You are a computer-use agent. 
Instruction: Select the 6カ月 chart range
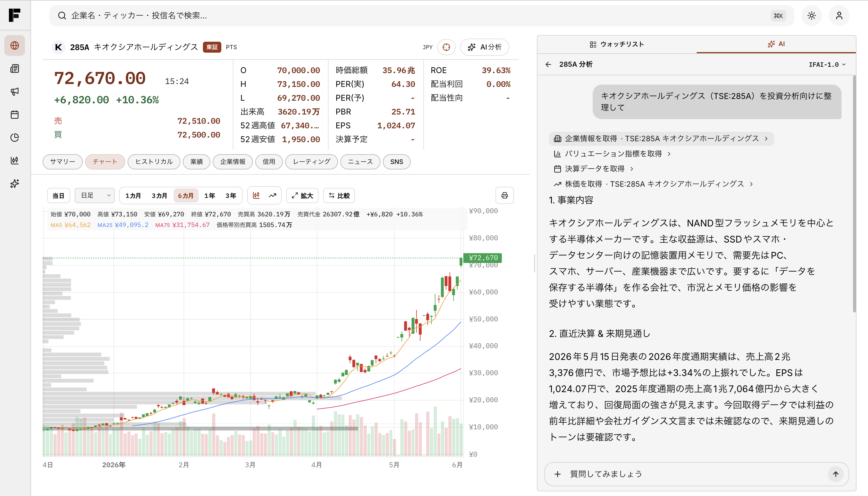point(185,196)
